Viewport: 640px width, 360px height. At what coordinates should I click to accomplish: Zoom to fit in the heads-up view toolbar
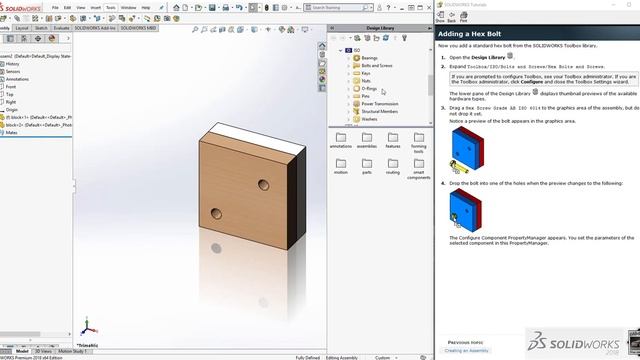pyautogui.click(x=195, y=29)
